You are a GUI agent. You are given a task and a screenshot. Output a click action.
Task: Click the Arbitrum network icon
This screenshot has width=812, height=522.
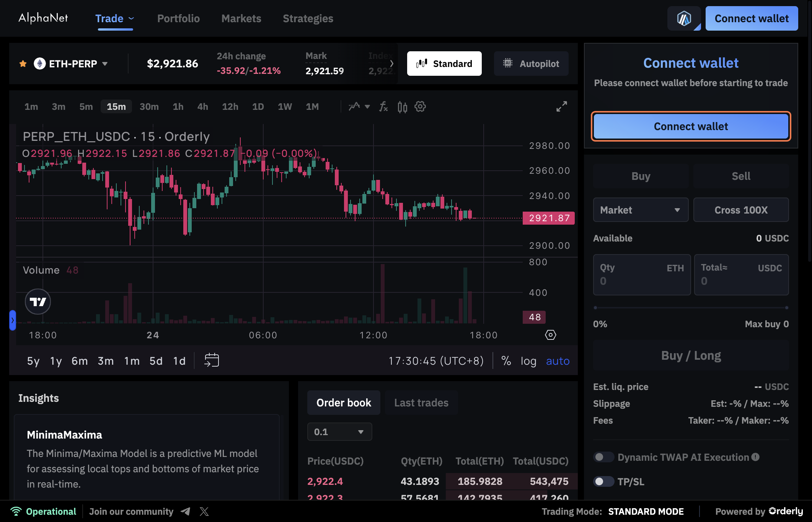684,18
